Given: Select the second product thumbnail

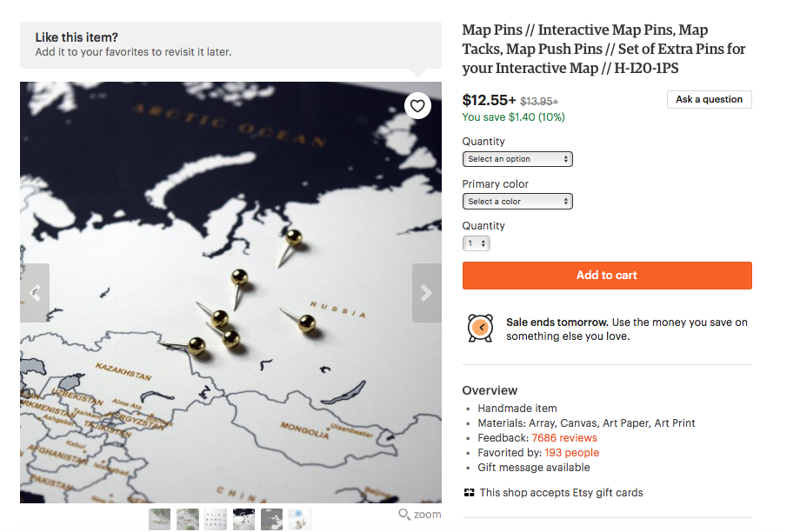Looking at the screenshot, I should pos(188,519).
